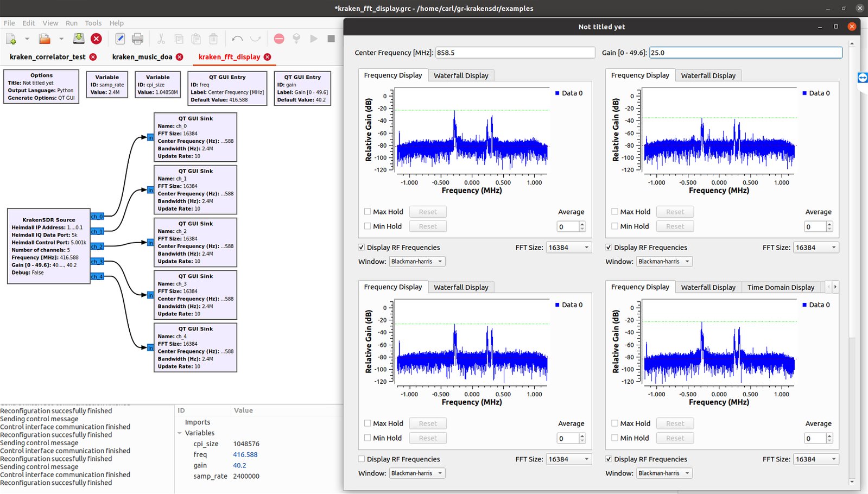Close the kraken_music_doa tab
The width and height of the screenshot is (868, 494).
(x=180, y=57)
